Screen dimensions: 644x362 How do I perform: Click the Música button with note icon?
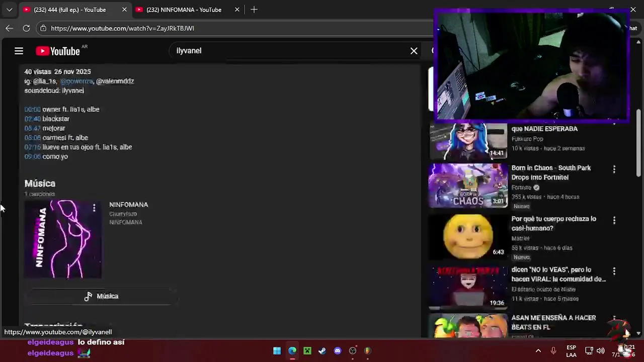101,296
